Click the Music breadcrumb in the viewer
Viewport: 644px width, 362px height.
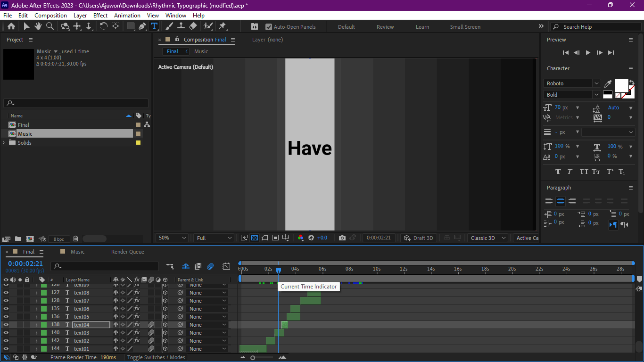[201, 51]
